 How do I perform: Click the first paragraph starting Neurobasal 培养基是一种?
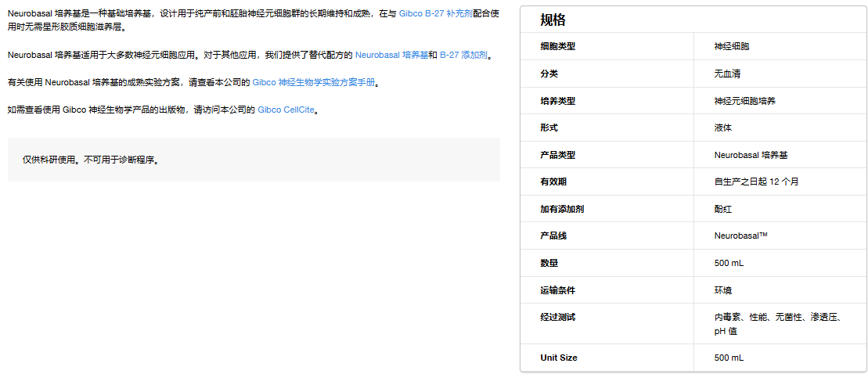click(254, 20)
